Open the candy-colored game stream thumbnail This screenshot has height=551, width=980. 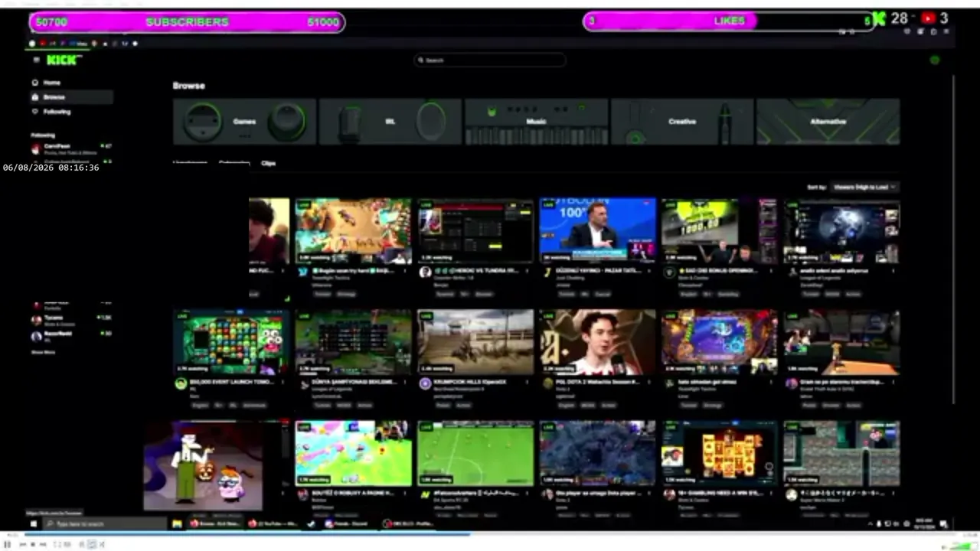pos(353,453)
